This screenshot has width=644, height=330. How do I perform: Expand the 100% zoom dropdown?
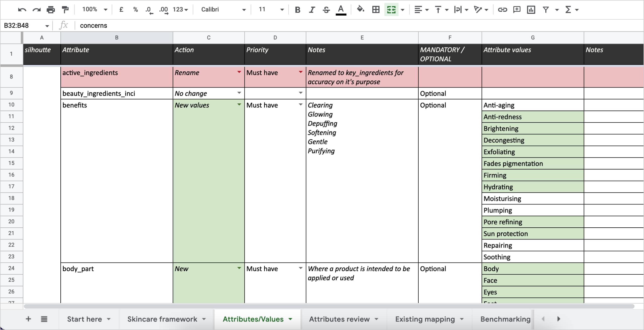pos(95,10)
